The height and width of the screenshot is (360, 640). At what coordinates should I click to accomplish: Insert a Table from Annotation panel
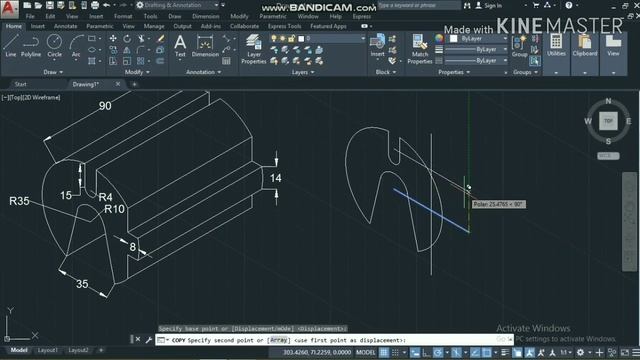[x=226, y=61]
